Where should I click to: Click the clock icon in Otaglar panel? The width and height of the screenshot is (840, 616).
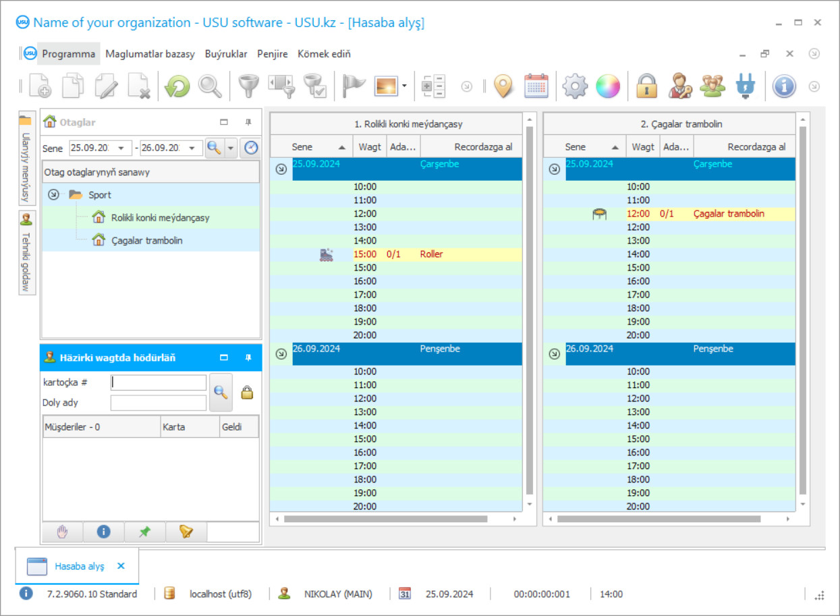[250, 148]
